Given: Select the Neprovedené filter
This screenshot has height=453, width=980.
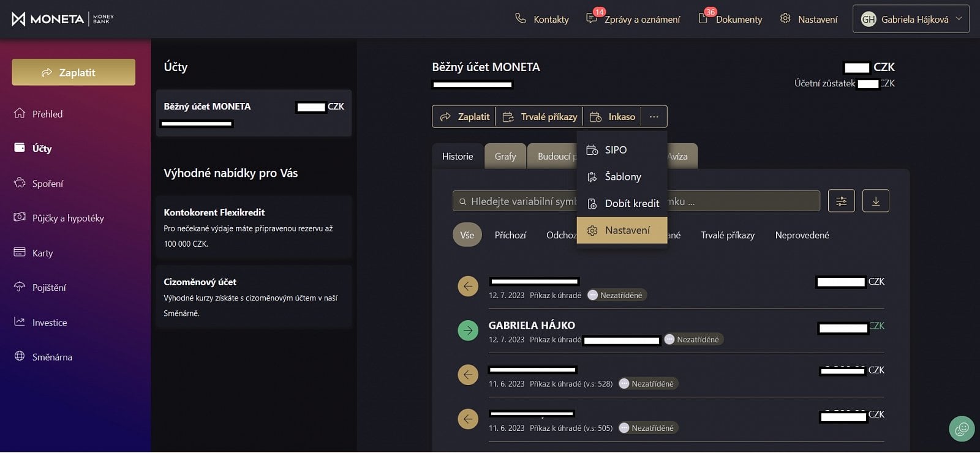Looking at the screenshot, I should [x=802, y=235].
